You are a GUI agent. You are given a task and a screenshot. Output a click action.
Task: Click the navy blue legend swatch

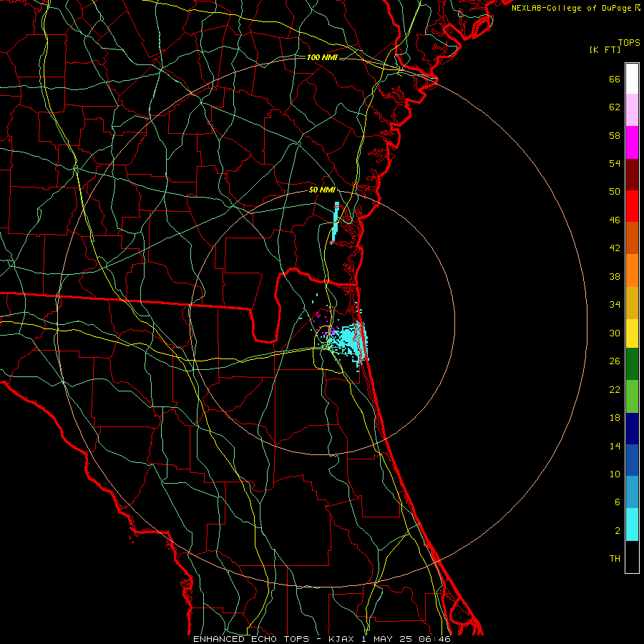(x=632, y=429)
